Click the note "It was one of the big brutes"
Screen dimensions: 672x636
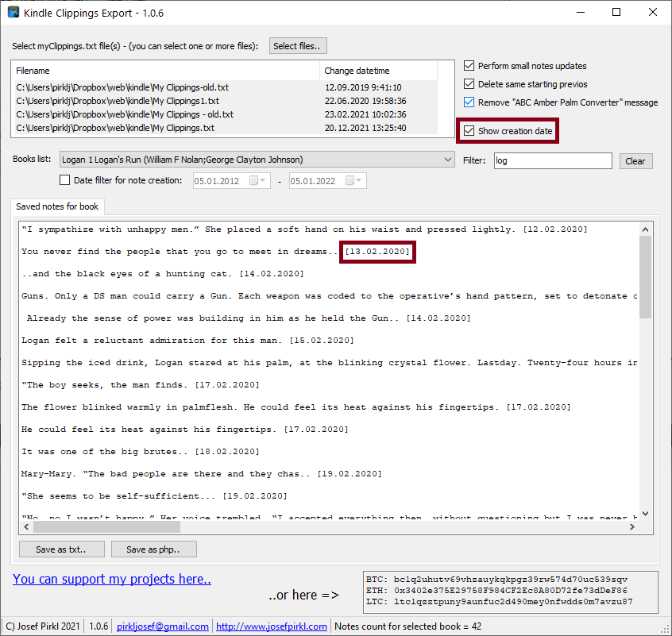tap(141, 452)
